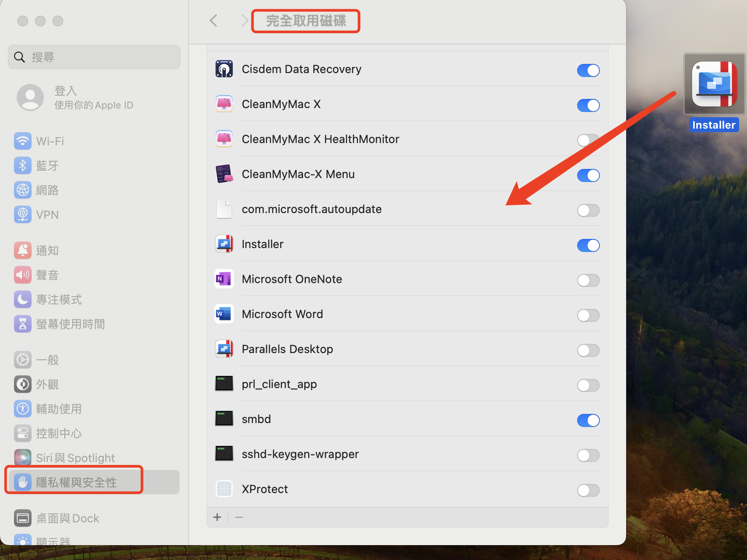
Task: Toggle off smbd full disk access
Action: (588, 420)
